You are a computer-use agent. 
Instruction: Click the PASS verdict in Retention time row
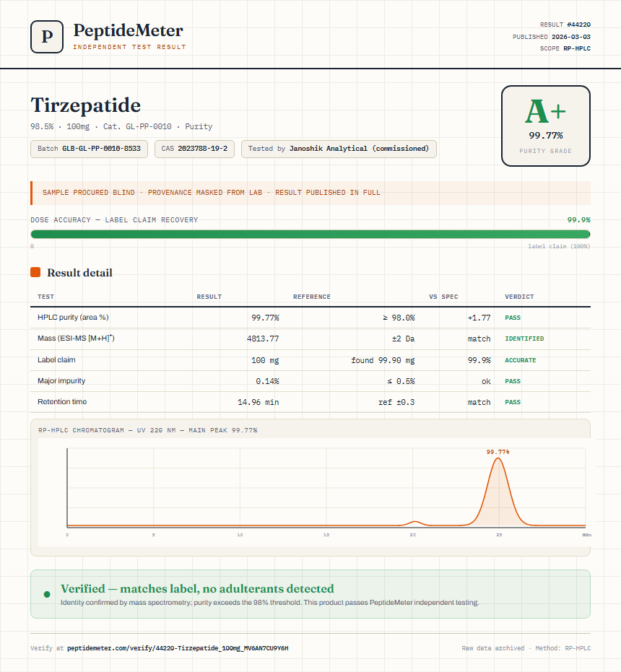pos(513,402)
